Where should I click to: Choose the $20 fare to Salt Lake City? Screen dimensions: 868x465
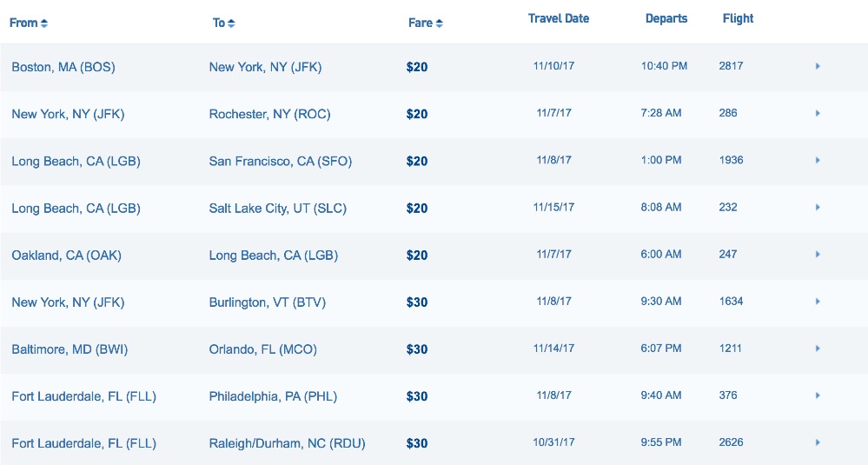pyautogui.click(x=417, y=209)
